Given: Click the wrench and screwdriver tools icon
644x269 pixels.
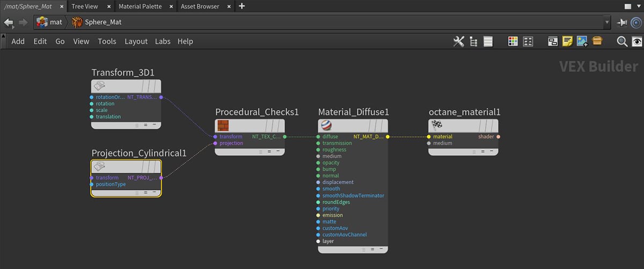Looking at the screenshot, I should coord(458,41).
